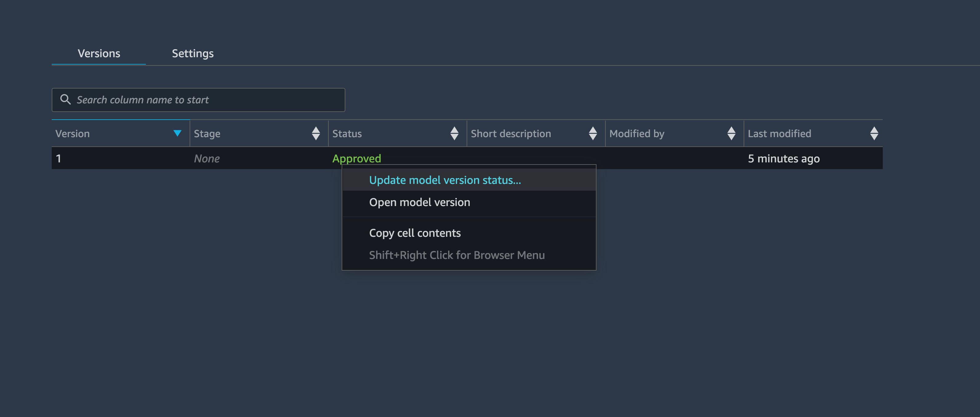Click the Status column header label
980x417 pixels.
[x=347, y=134]
